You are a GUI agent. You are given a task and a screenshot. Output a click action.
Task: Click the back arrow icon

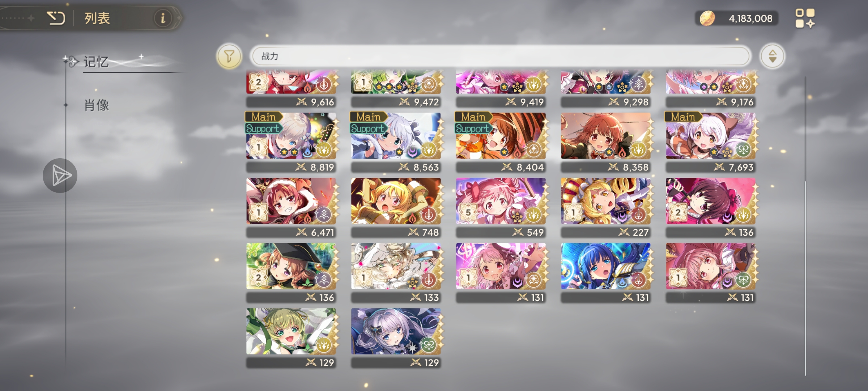[56, 18]
